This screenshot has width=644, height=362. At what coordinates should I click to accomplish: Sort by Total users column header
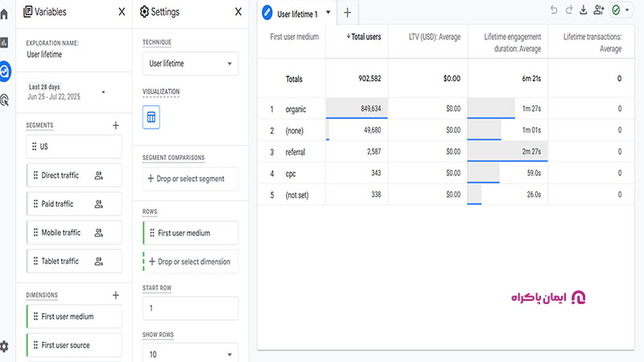point(364,37)
